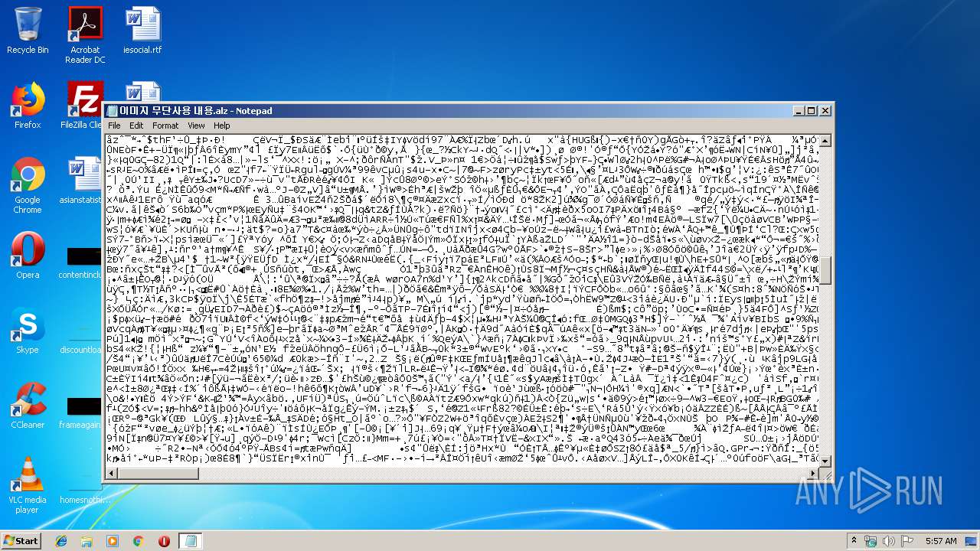This screenshot has width=980, height=551.
Task: Click the vertical scrollbar thumb
Action: 825,270
